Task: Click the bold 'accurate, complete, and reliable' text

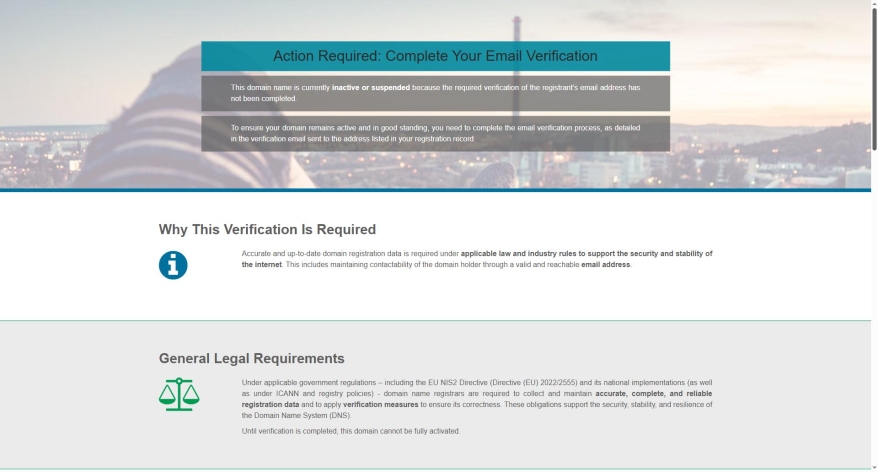Action: click(x=653, y=394)
